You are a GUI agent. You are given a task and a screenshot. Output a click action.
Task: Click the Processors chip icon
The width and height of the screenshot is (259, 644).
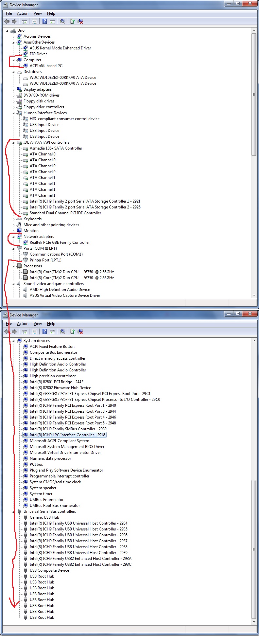19,266
